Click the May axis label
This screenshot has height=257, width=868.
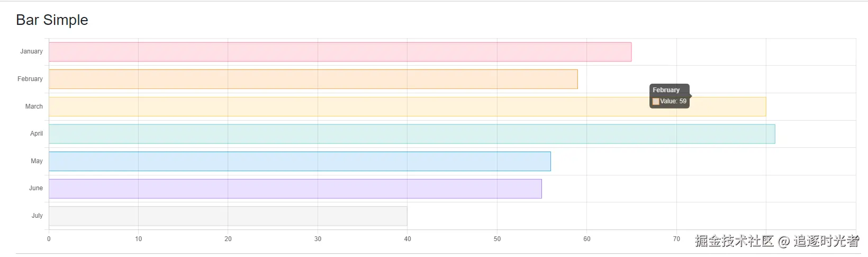click(37, 161)
